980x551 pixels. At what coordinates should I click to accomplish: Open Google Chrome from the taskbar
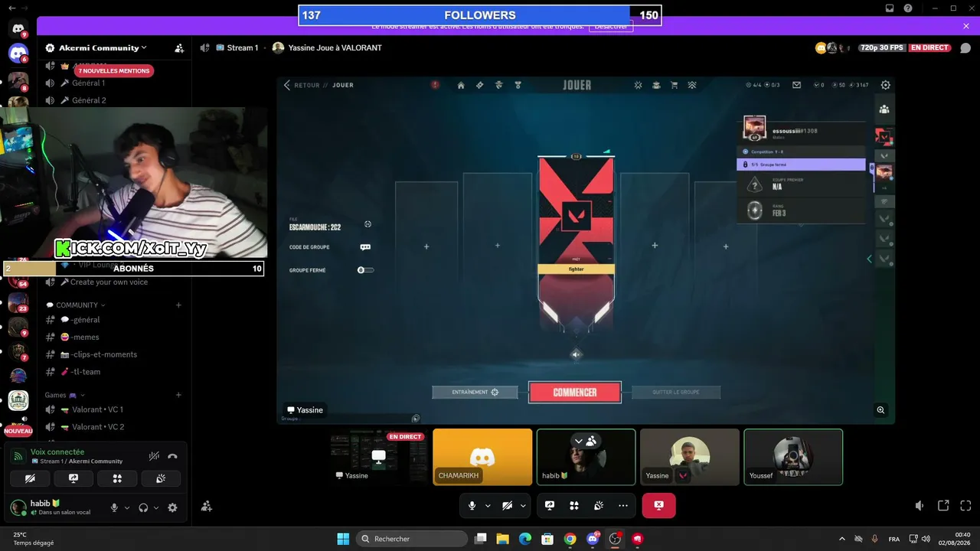click(570, 539)
